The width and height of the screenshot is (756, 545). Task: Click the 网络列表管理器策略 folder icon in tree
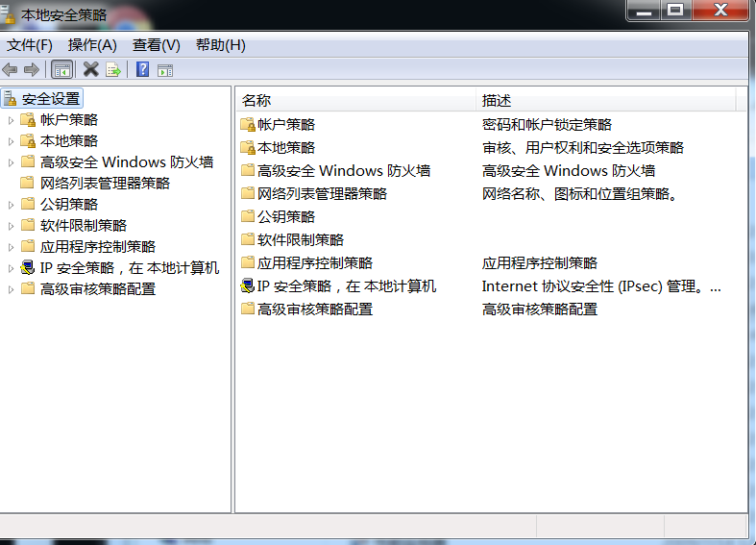coord(28,183)
